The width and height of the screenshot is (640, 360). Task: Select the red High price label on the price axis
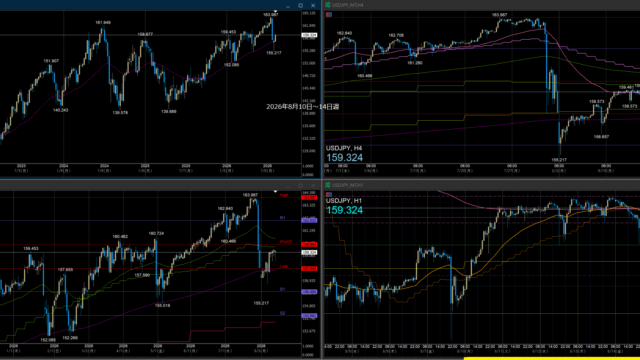click(309, 198)
